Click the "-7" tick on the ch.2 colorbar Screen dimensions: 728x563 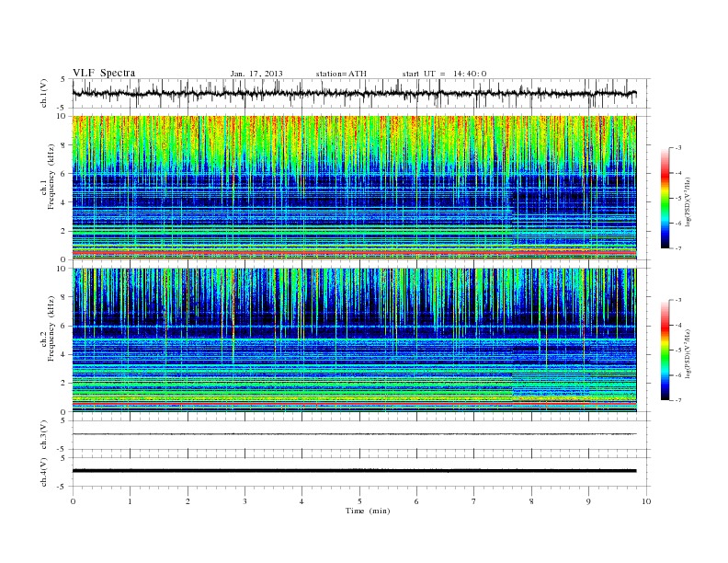(678, 400)
